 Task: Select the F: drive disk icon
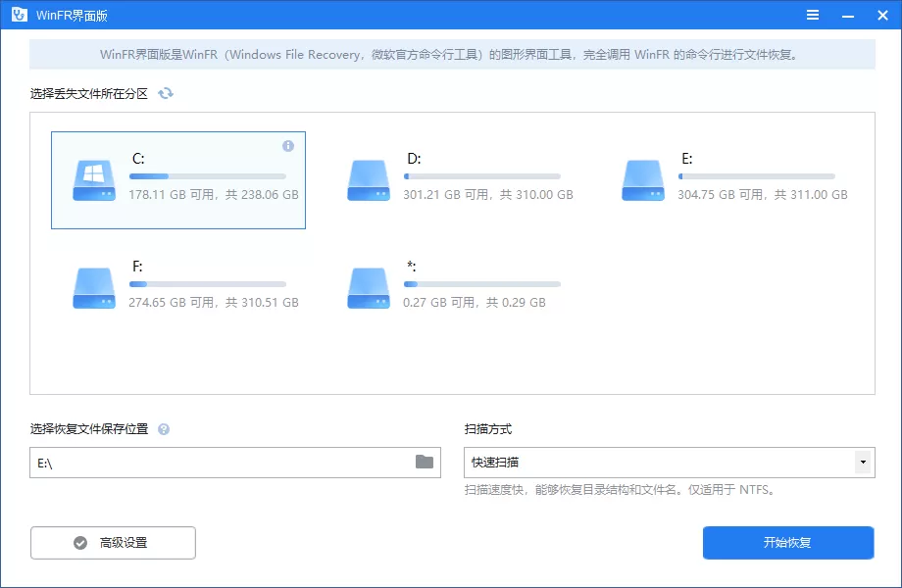94,288
